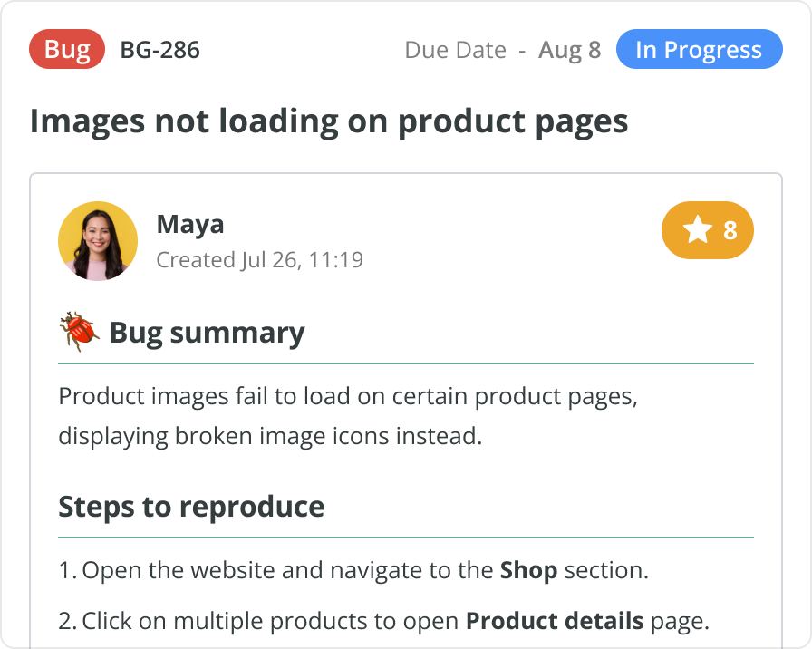812x649 pixels.
Task: Click the bug summary description paragraph
Action: click(347, 397)
